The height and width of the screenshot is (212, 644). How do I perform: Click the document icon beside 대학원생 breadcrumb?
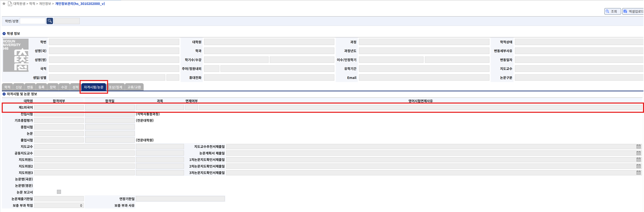click(x=10, y=4)
